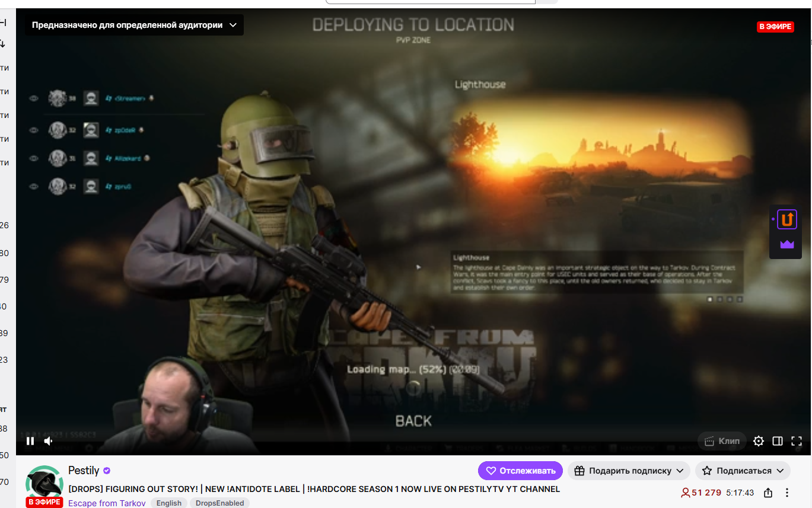
Task: Select the second map slideshow dot
Action: click(x=720, y=299)
